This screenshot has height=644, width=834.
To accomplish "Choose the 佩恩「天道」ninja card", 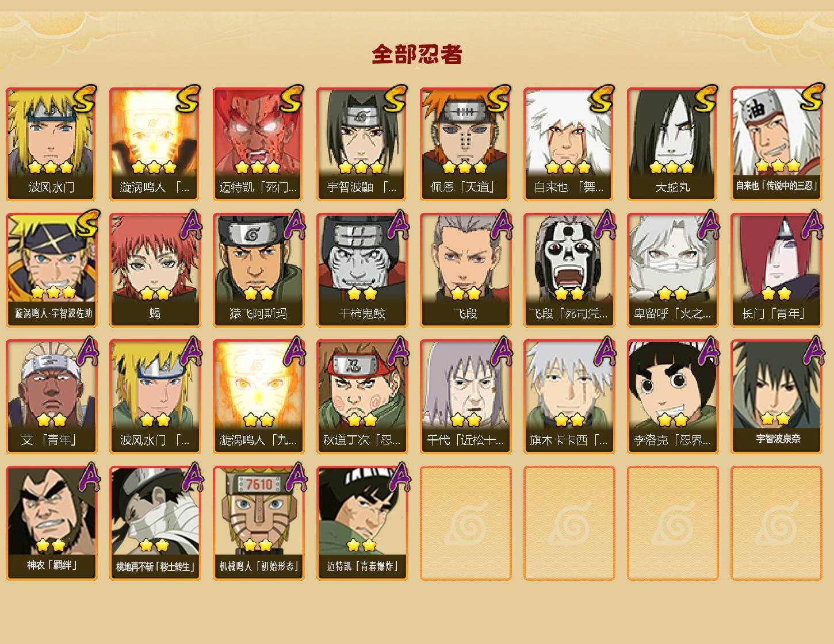I will [465, 144].
